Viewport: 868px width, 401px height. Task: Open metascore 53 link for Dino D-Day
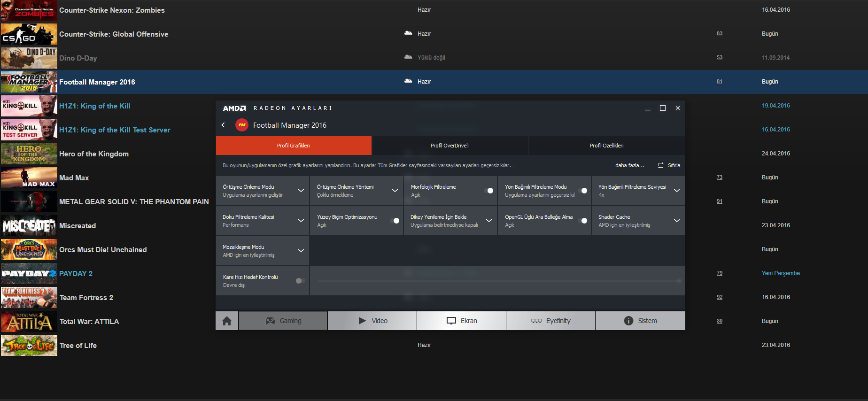(720, 58)
